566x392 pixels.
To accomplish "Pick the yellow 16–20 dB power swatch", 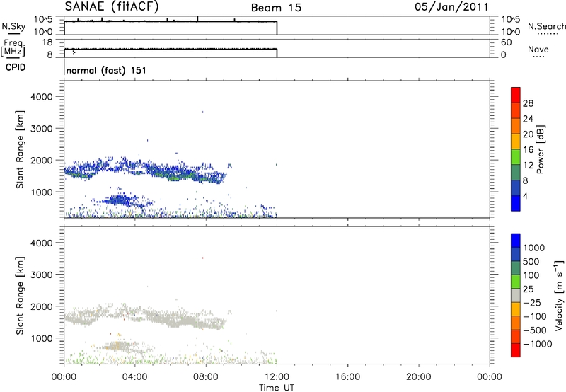I will [516, 141].
